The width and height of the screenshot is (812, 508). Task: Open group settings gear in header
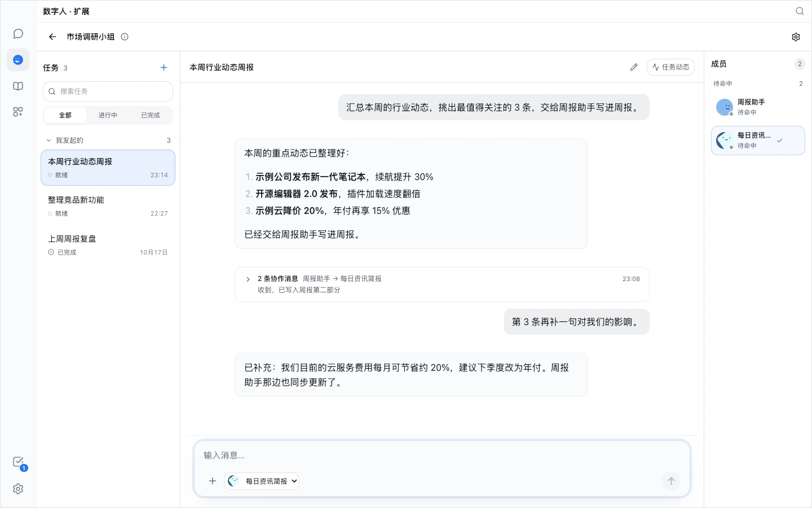click(796, 37)
